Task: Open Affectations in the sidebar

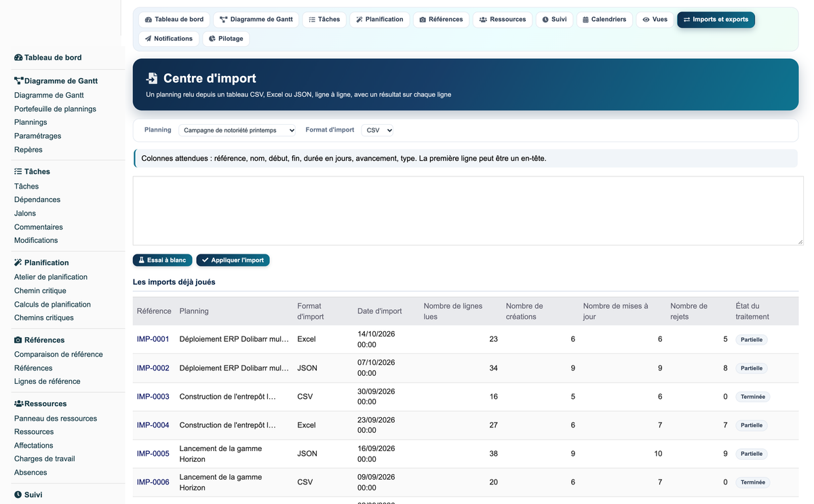Action: click(33, 445)
